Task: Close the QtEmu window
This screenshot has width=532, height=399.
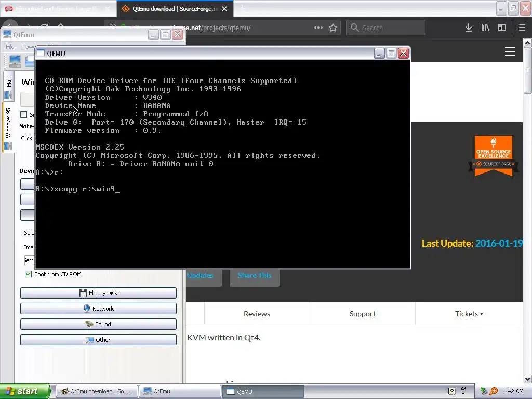Action: pos(178,35)
